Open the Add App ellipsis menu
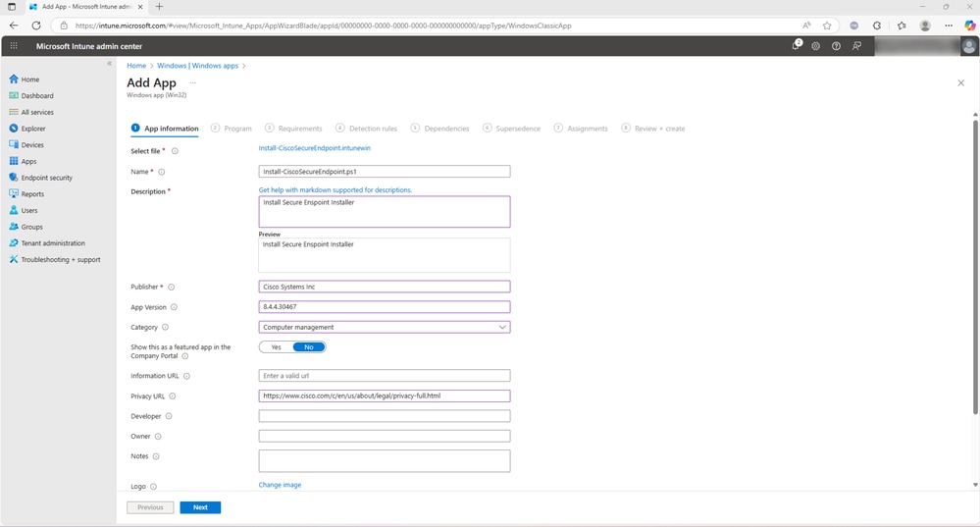 (x=192, y=82)
